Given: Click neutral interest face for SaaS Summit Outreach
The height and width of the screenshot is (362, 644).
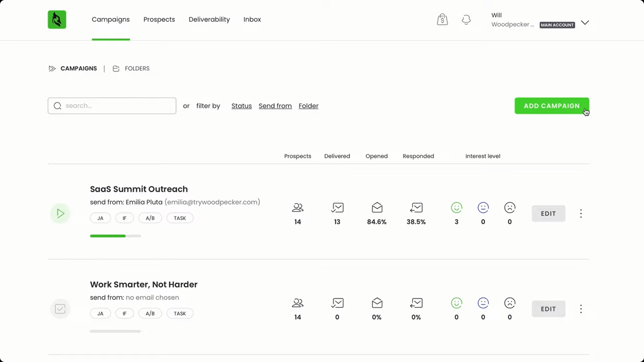Looking at the screenshot, I should 483,207.
